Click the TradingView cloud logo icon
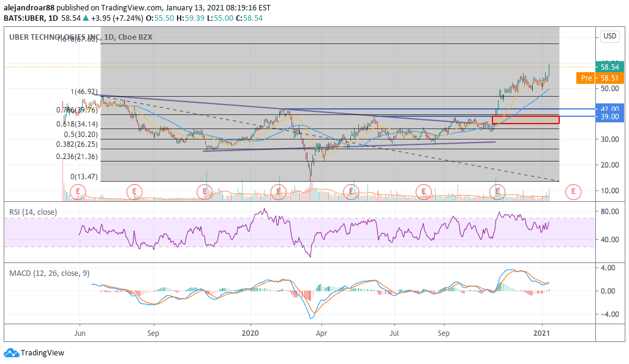The image size is (629, 364). 11,353
